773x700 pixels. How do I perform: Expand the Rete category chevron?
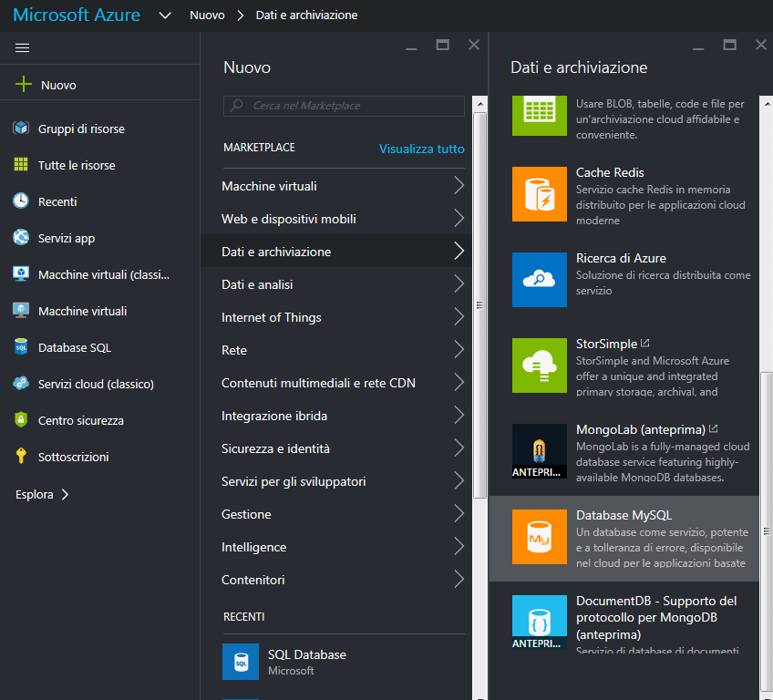(459, 349)
